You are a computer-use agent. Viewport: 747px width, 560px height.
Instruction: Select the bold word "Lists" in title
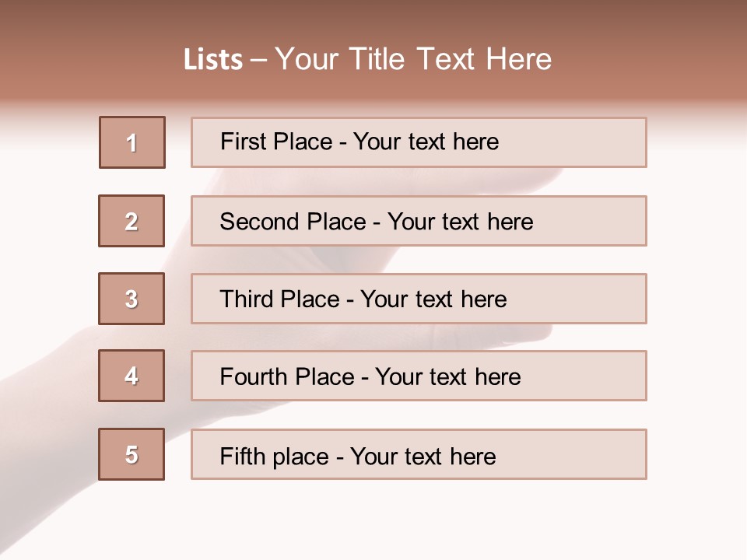[x=213, y=60]
